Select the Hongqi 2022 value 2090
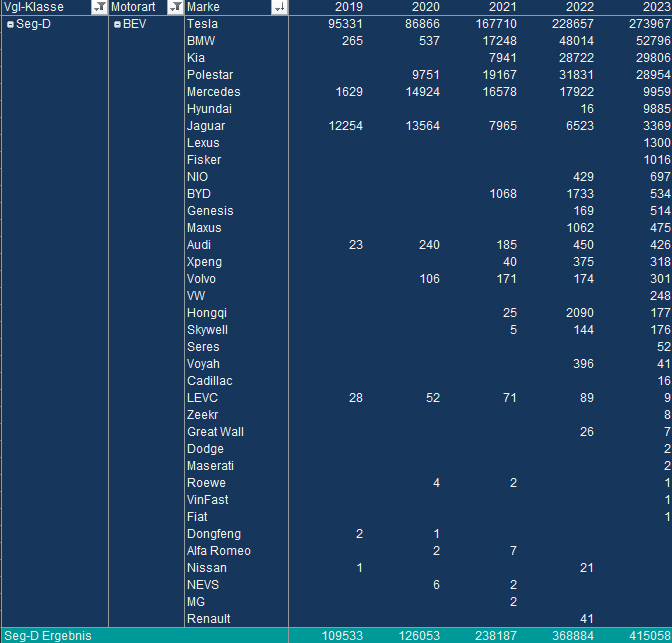 point(579,313)
